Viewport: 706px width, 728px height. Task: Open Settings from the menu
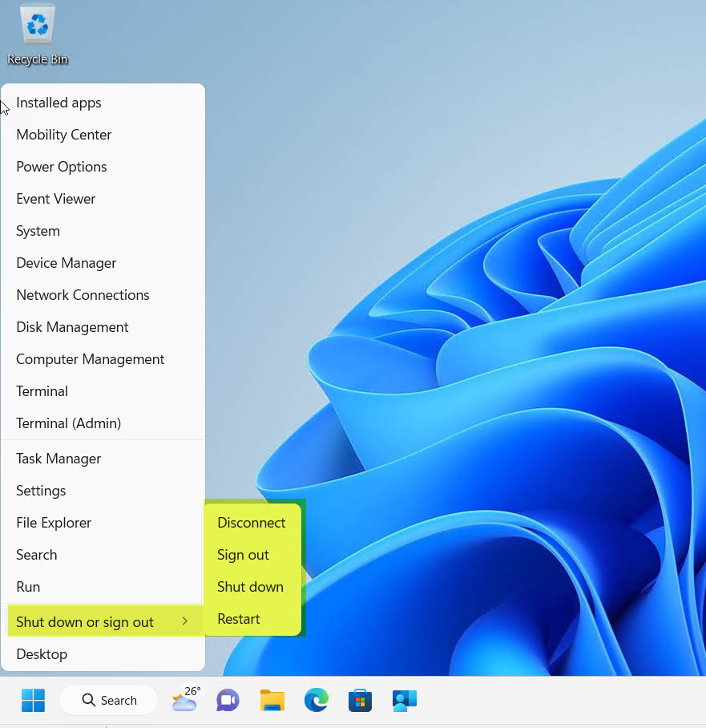[x=41, y=490]
